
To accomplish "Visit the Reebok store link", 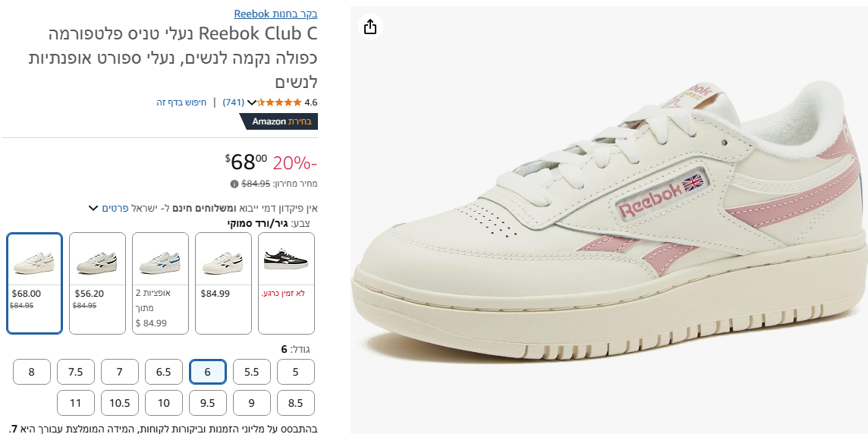I will [275, 14].
